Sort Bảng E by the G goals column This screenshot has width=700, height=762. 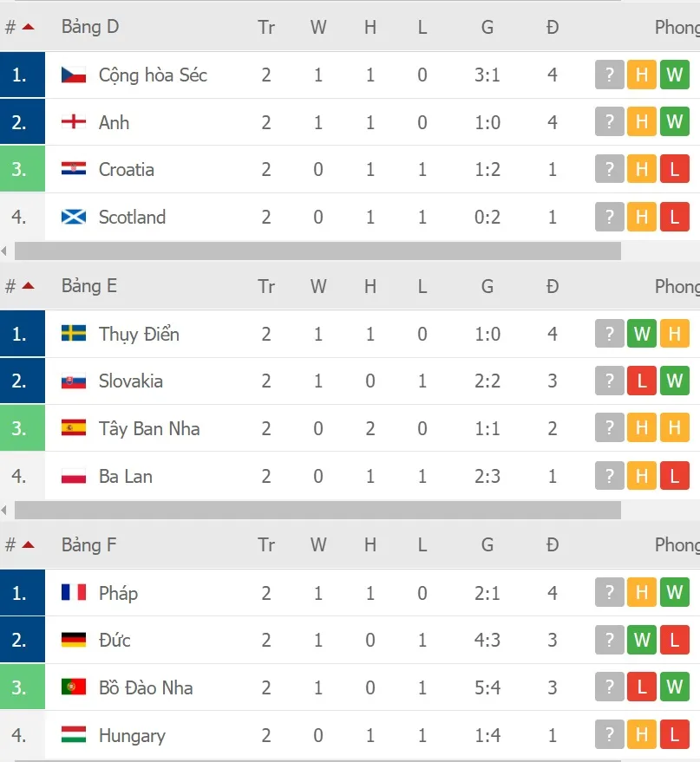pos(487,286)
